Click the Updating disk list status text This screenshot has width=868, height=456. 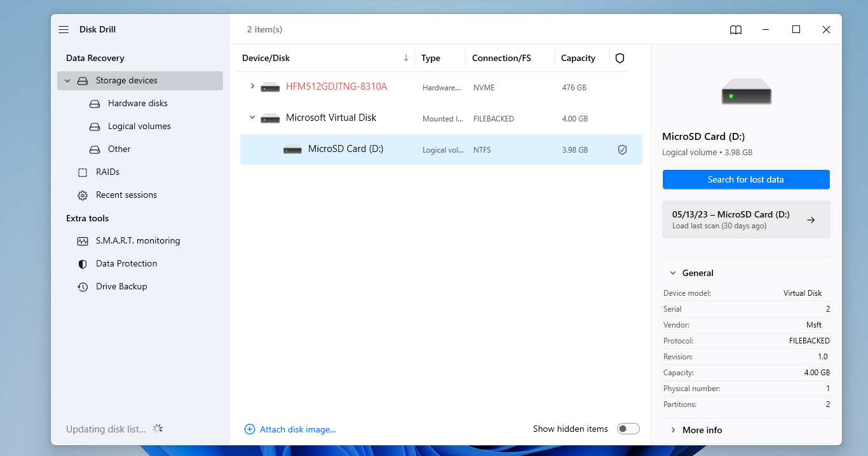click(106, 429)
